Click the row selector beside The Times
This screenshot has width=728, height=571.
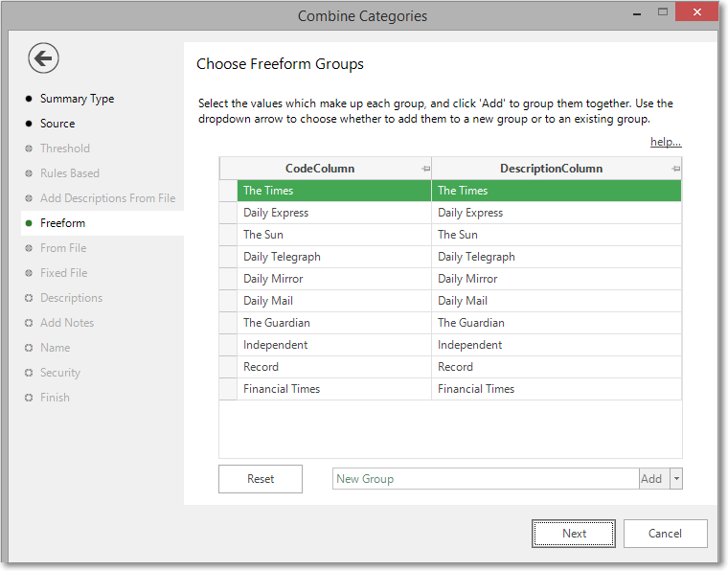click(x=228, y=191)
